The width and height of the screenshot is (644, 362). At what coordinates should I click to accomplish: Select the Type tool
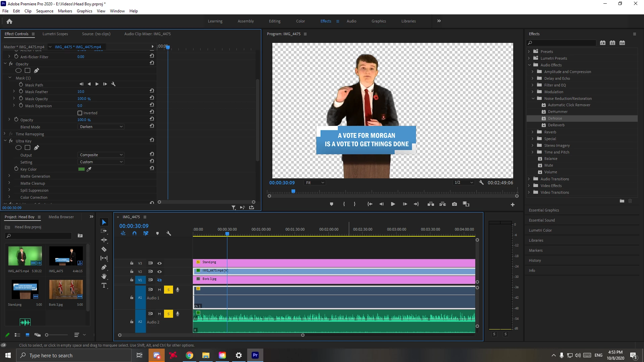104,285
